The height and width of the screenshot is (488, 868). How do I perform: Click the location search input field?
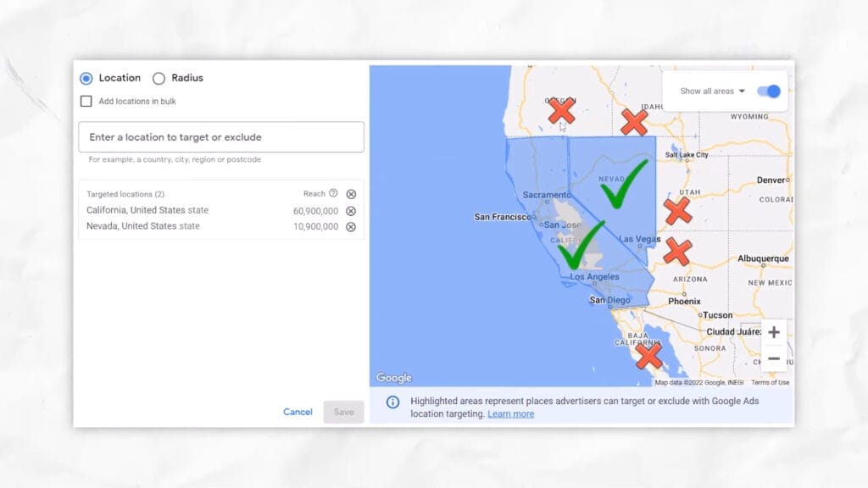tap(220, 136)
